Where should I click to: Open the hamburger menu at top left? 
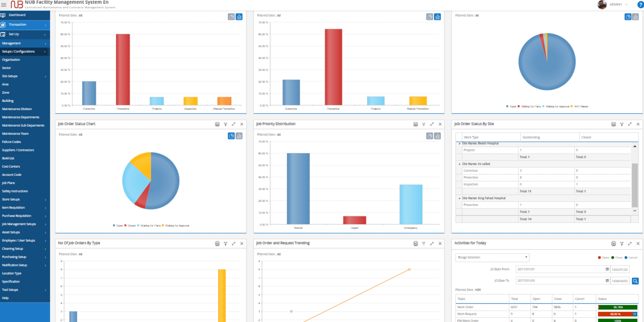coord(4,5)
